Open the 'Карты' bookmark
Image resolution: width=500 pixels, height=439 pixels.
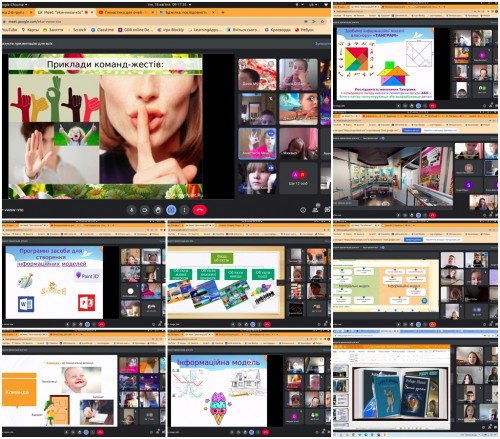pos(30,30)
